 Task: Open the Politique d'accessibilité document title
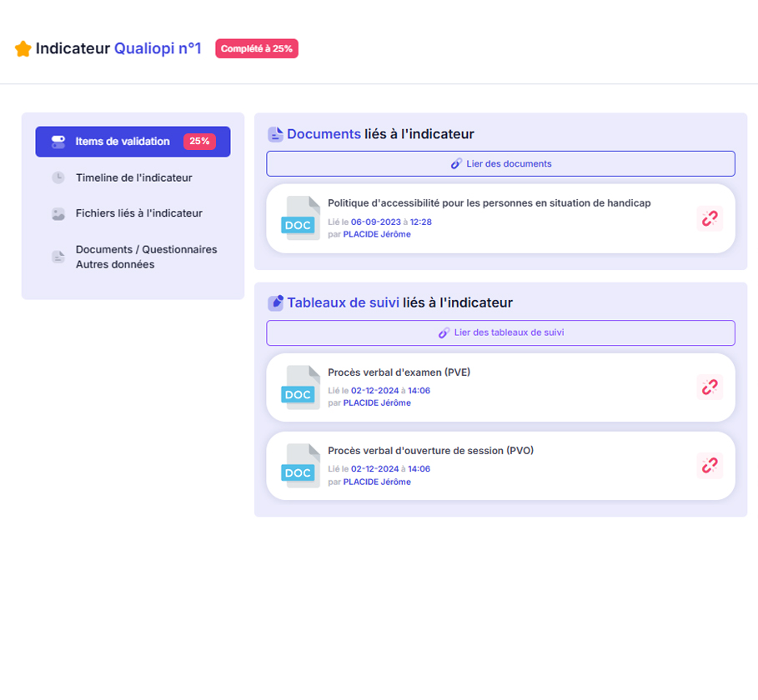[489, 203]
